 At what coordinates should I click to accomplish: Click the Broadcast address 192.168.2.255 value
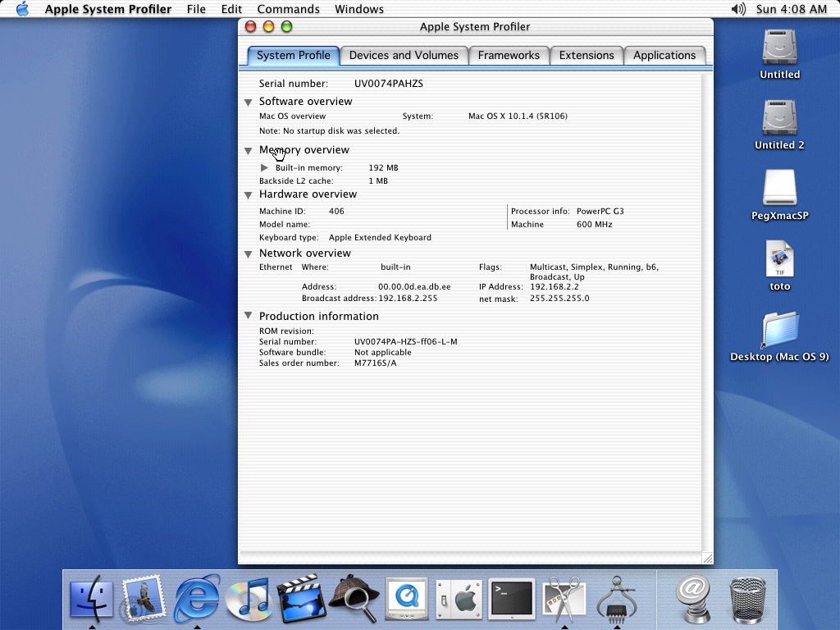[408, 299]
